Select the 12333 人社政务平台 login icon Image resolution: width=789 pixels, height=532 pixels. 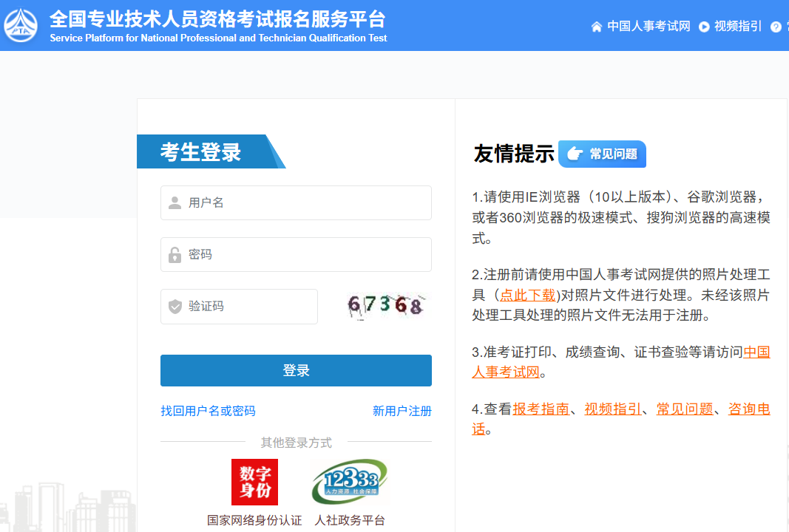coord(348,481)
